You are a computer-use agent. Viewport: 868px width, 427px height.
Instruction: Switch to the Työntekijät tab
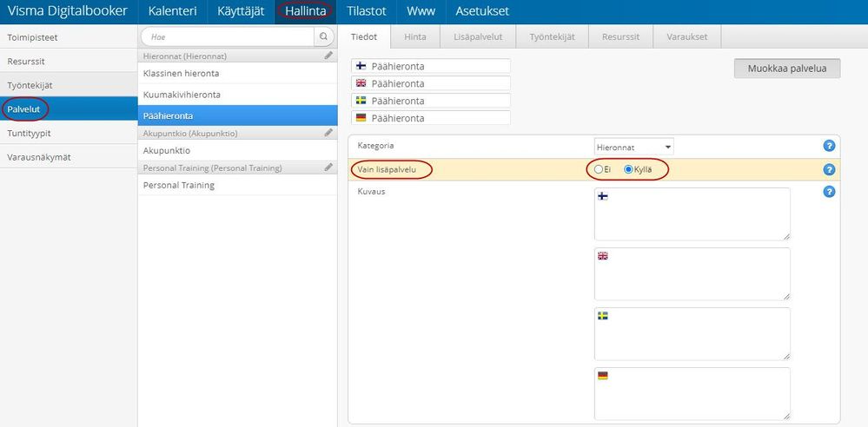pos(552,37)
